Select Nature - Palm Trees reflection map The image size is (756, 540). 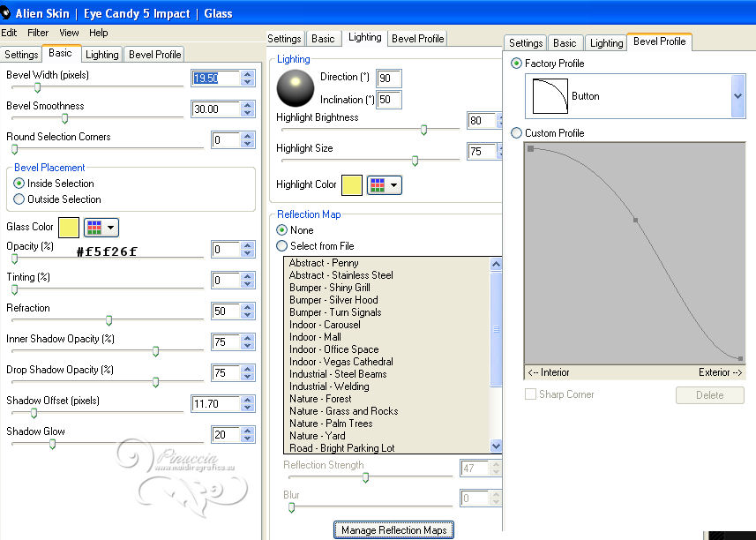331,424
